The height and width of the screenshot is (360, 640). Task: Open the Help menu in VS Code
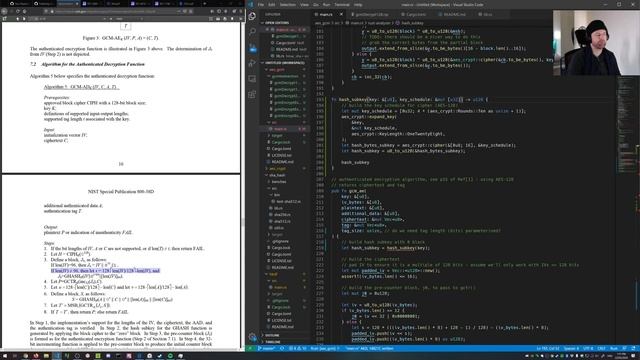(x=358, y=4)
